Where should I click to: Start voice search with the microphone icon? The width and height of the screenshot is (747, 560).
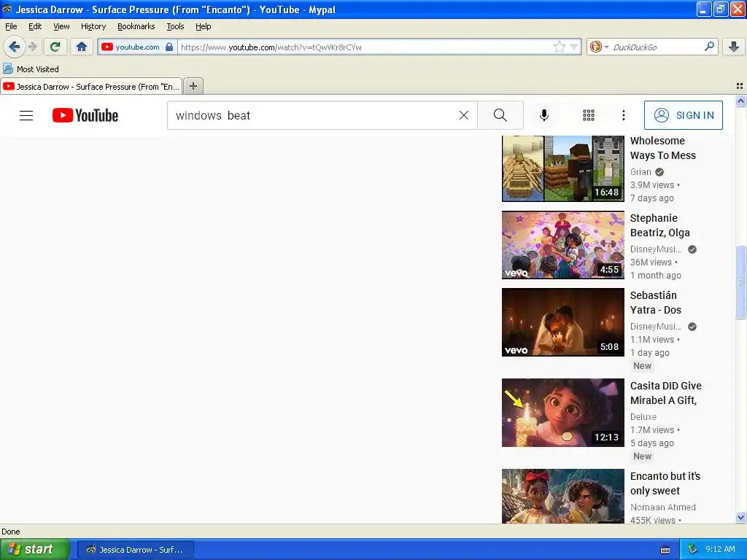[544, 115]
